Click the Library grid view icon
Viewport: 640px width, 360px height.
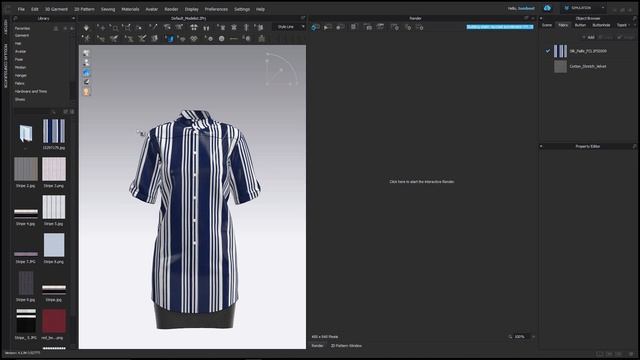tap(72, 111)
